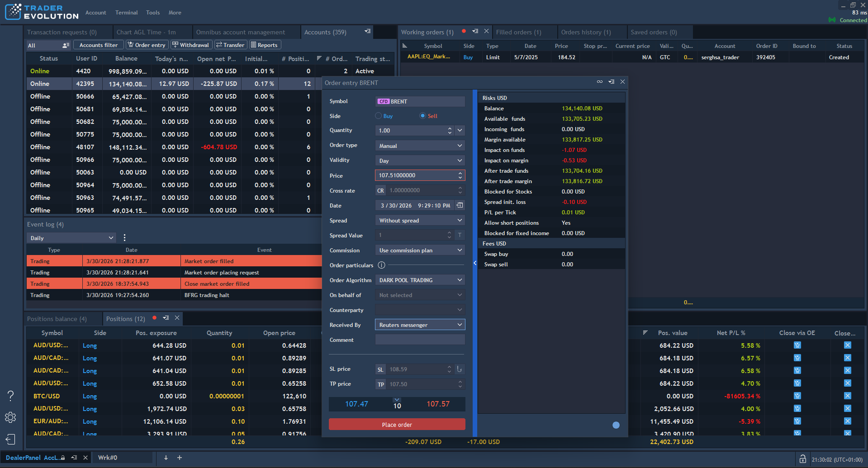Open the Tools menu
The height and width of the screenshot is (468, 868).
coord(152,12)
